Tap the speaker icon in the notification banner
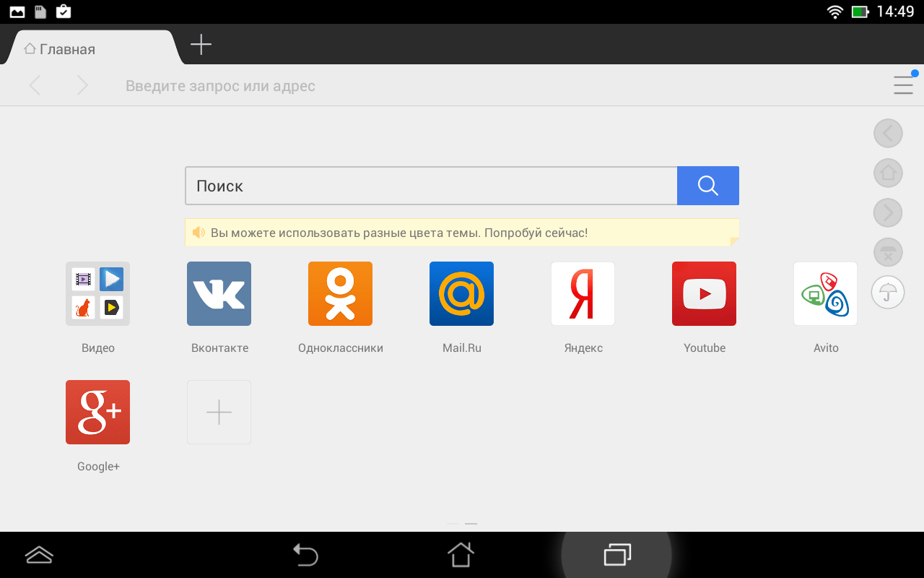The image size is (924, 578). [x=199, y=233]
